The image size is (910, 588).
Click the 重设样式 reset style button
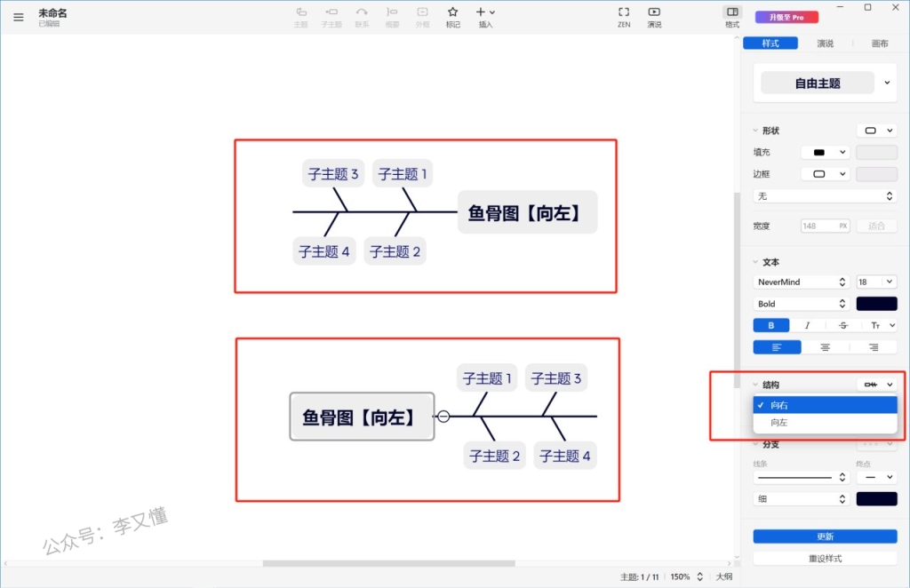825,559
